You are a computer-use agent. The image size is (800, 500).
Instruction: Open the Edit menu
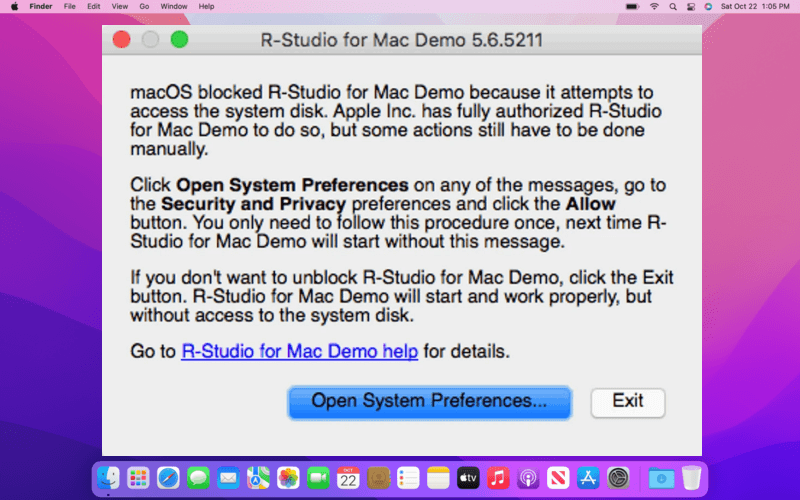(x=93, y=7)
